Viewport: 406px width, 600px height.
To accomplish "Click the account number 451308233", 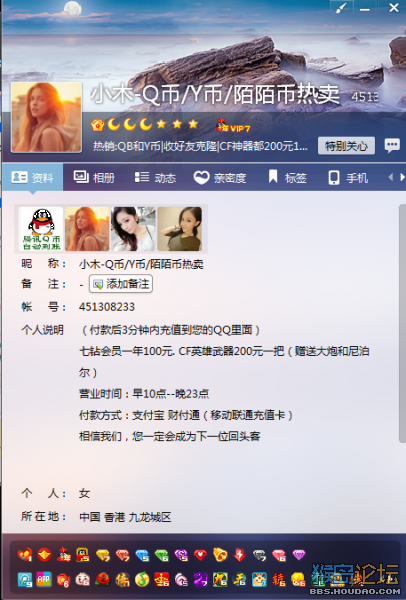I will tap(107, 307).
